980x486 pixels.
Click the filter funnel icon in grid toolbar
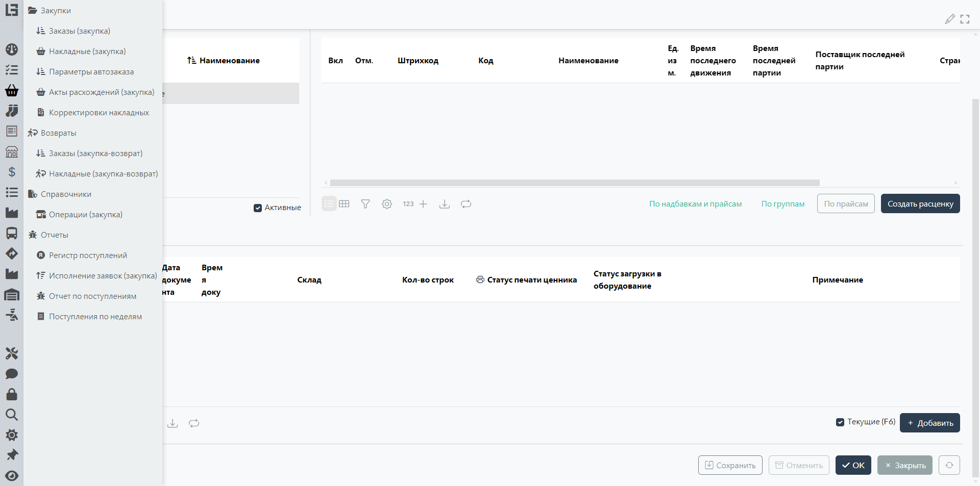365,204
